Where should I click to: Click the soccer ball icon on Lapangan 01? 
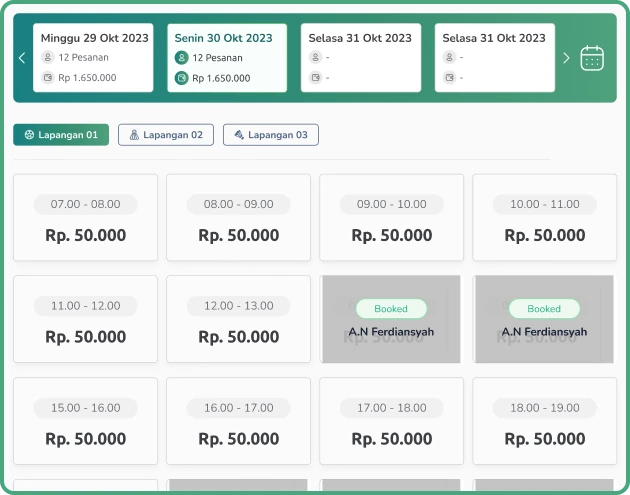29,135
